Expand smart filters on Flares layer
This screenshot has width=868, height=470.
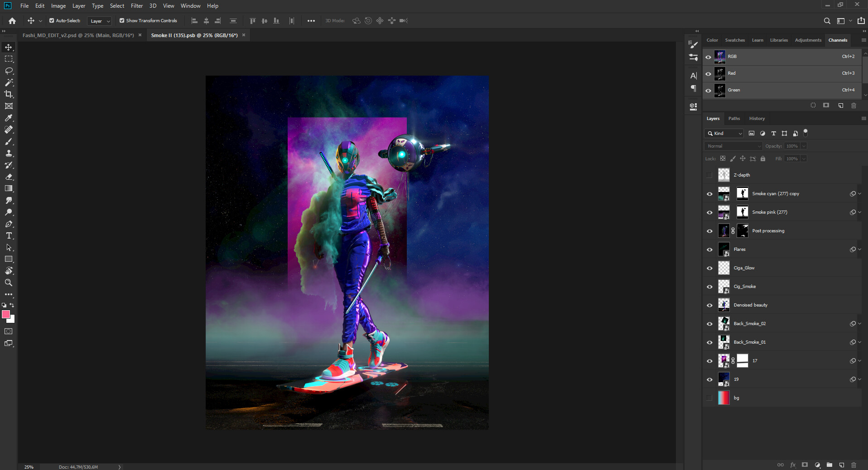click(859, 249)
